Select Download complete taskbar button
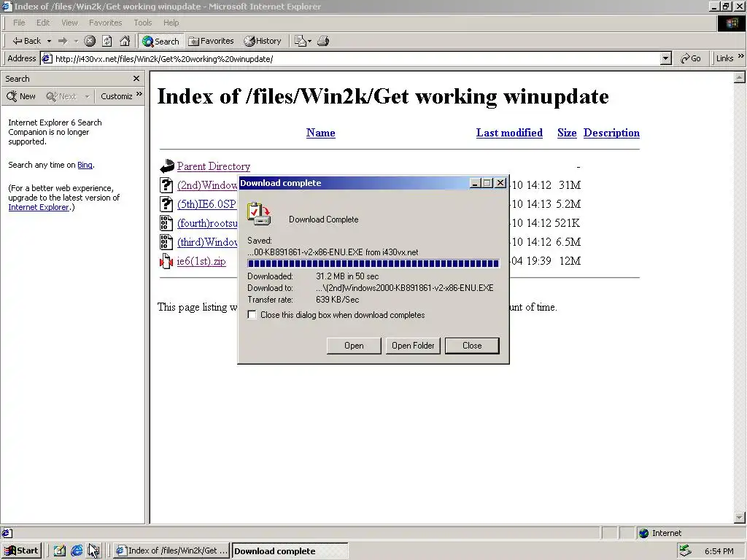Image resolution: width=747 pixels, height=560 pixels. pyautogui.click(x=290, y=551)
